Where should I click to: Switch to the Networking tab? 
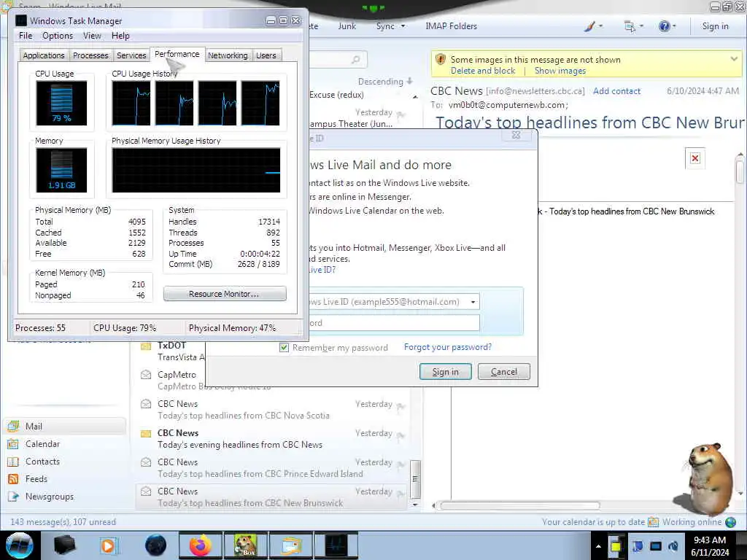pos(228,55)
